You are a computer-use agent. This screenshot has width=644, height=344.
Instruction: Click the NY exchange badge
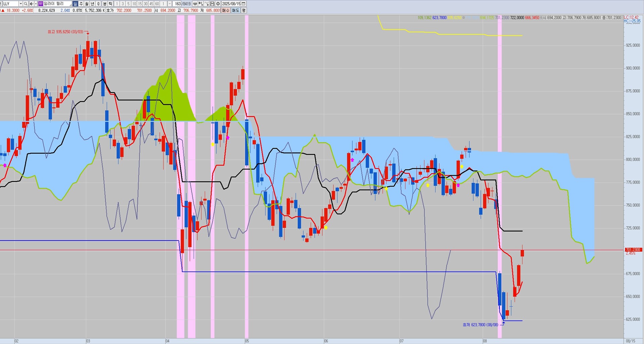(x=41, y=4)
